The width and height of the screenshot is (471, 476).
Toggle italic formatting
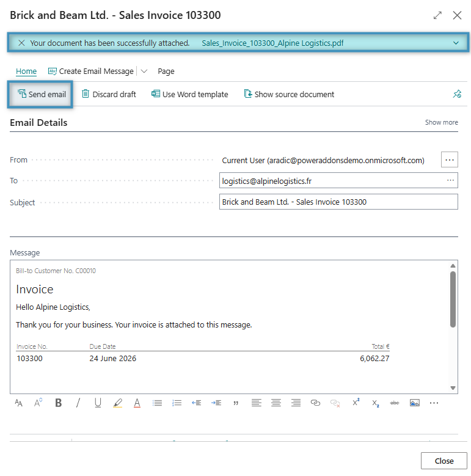(78, 403)
